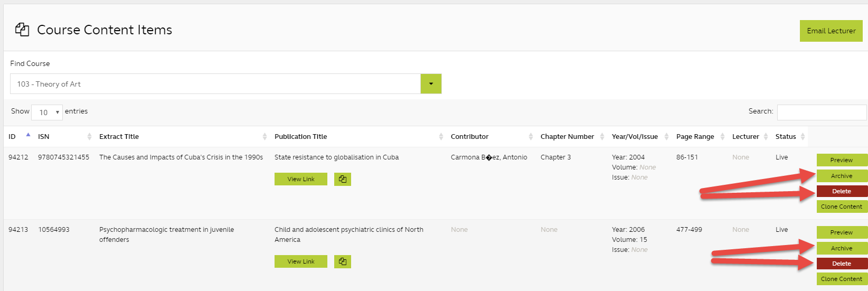The image size is (868, 291).
Task: Clone Content for item 94213
Action: tap(842, 279)
